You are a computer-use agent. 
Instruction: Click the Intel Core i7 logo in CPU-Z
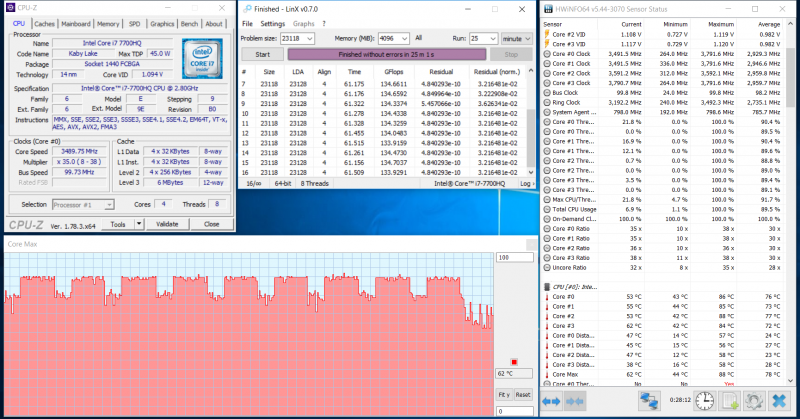coord(202,58)
